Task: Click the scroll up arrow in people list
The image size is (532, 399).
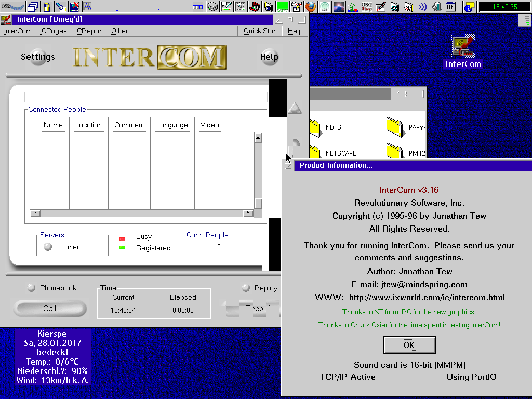Action: point(258,138)
